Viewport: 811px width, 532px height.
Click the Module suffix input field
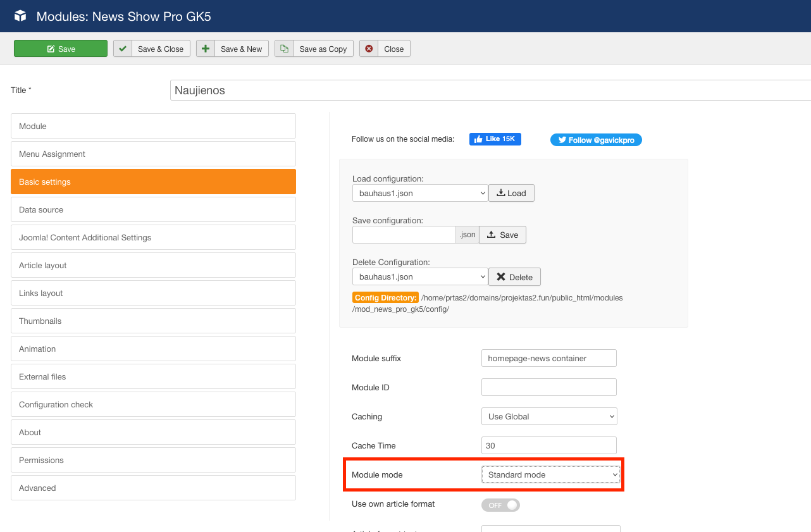click(x=548, y=358)
